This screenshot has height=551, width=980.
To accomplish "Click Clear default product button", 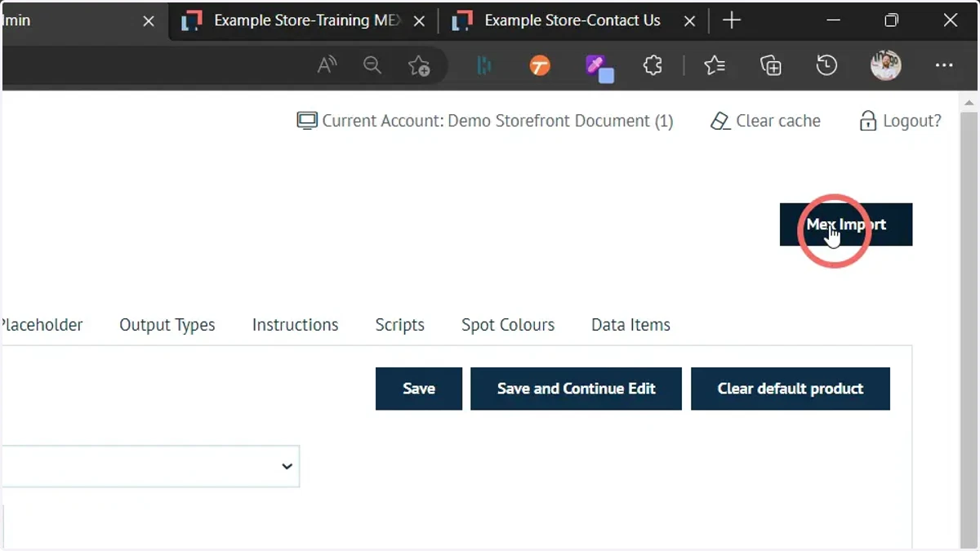I will click(x=791, y=389).
